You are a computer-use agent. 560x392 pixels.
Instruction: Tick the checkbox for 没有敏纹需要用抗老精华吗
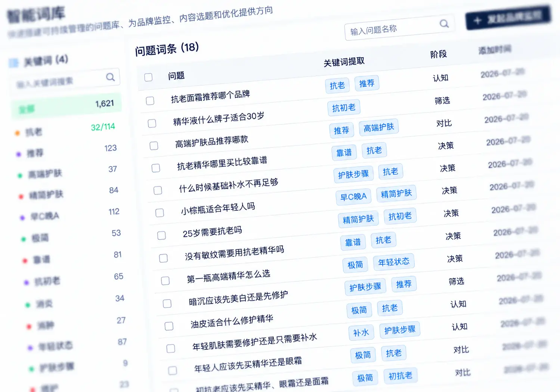[x=163, y=258]
